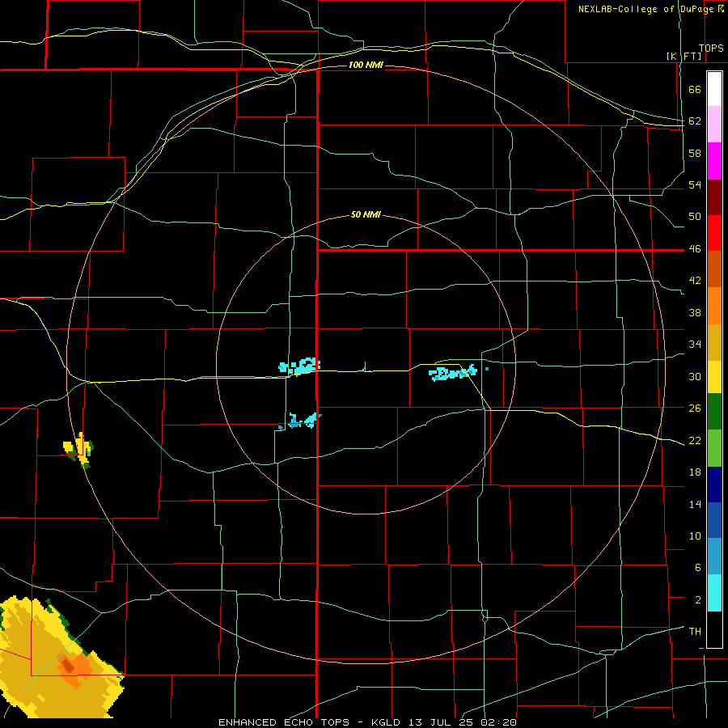The height and width of the screenshot is (728, 728).
Task: Click the 18 legend value
Action: (x=695, y=472)
